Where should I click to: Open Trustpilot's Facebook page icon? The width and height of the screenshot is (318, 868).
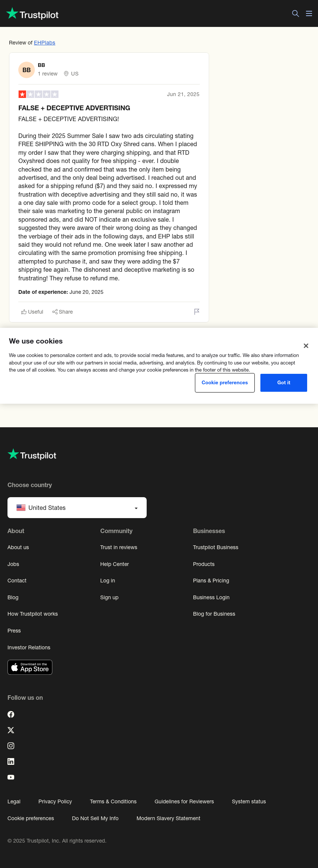pyautogui.click(x=11, y=714)
